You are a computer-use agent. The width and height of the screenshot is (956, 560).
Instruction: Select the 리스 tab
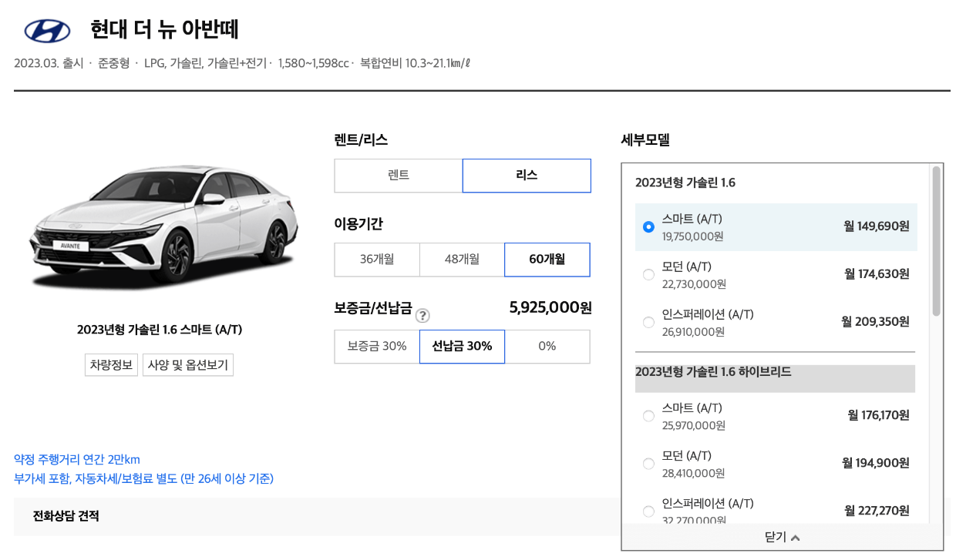pos(527,176)
